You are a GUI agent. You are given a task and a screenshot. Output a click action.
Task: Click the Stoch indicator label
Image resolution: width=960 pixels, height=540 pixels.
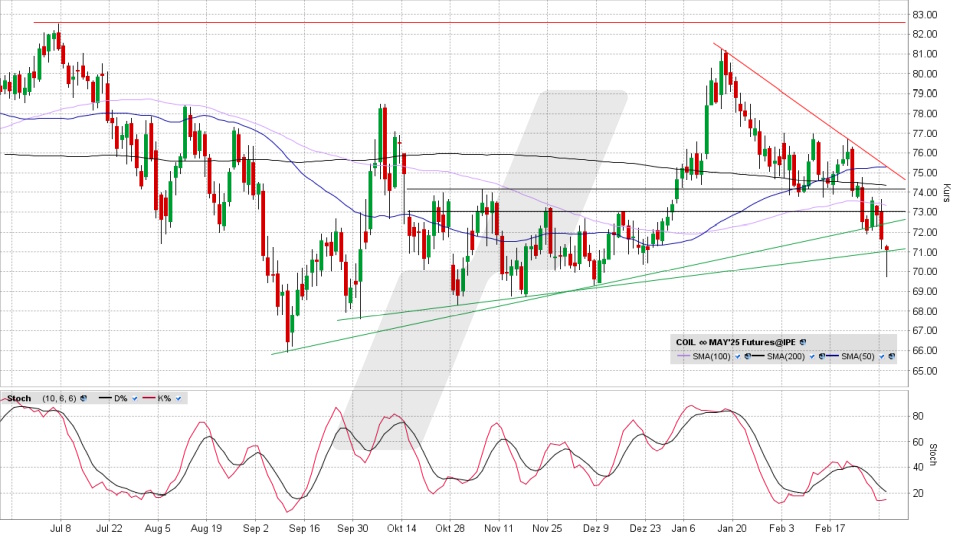tap(19, 398)
